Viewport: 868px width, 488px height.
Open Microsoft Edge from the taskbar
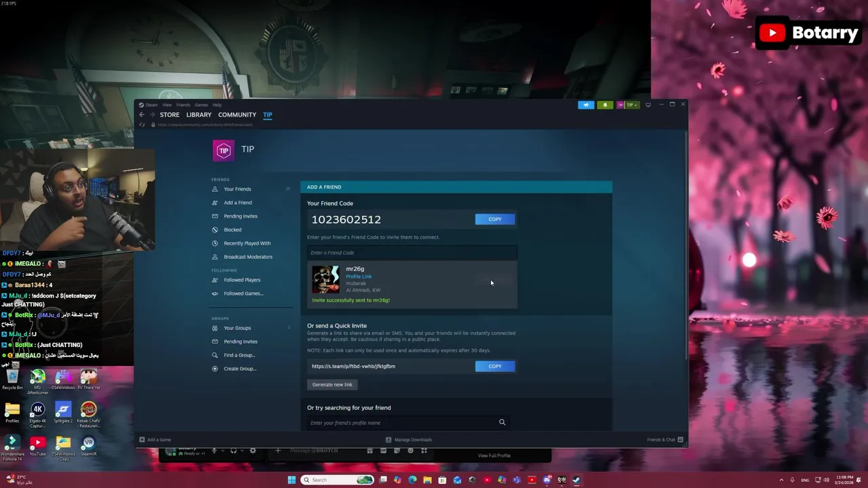pyautogui.click(x=412, y=480)
